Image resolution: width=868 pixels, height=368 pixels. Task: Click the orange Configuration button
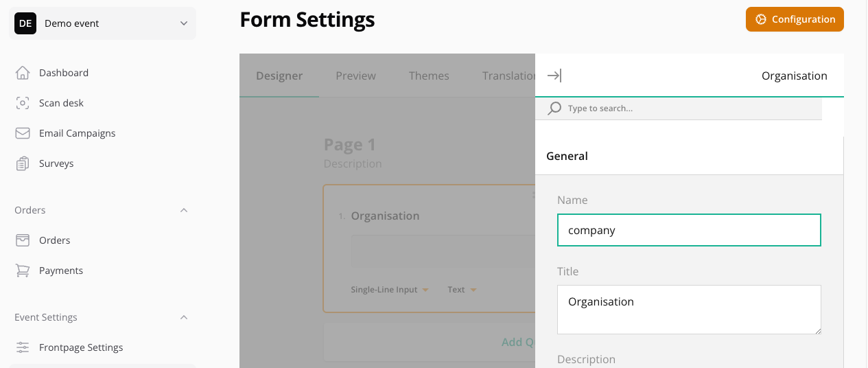point(795,19)
